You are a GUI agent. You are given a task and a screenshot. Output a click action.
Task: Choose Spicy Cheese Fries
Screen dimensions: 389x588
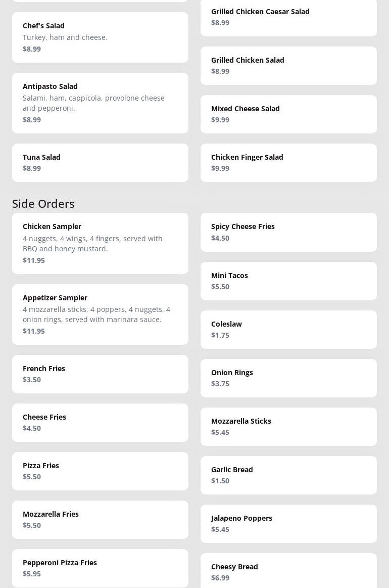point(288,232)
